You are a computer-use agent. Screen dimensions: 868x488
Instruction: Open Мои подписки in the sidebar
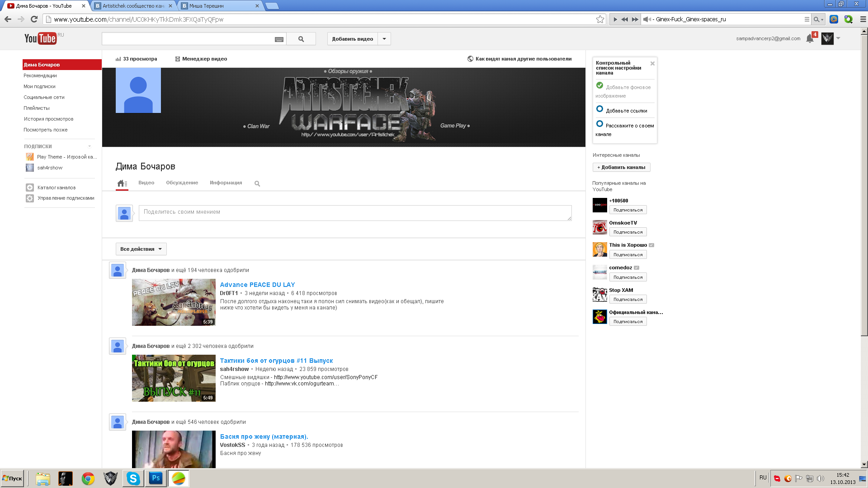(39, 86)
